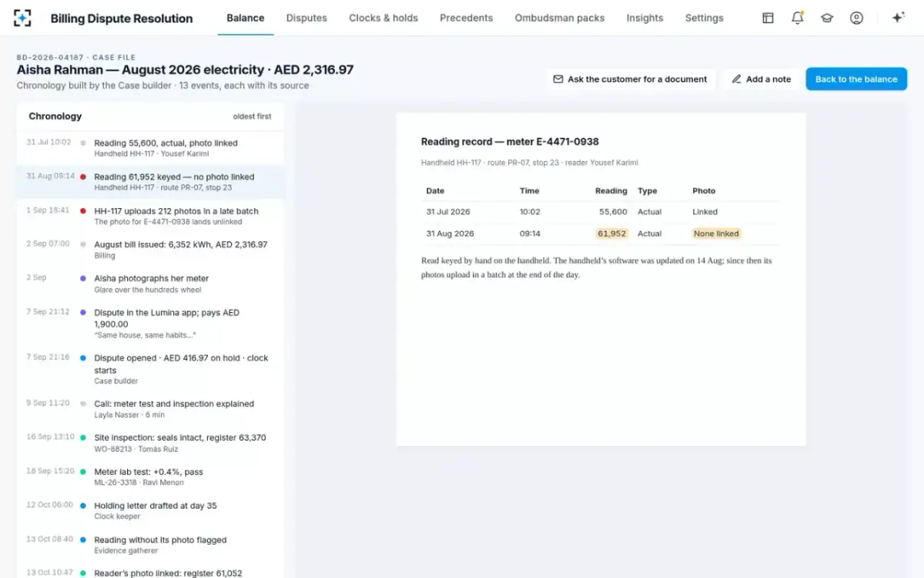Open notifications bell icon
Screen dimensions: 924x578
click(x=798, y=18)
